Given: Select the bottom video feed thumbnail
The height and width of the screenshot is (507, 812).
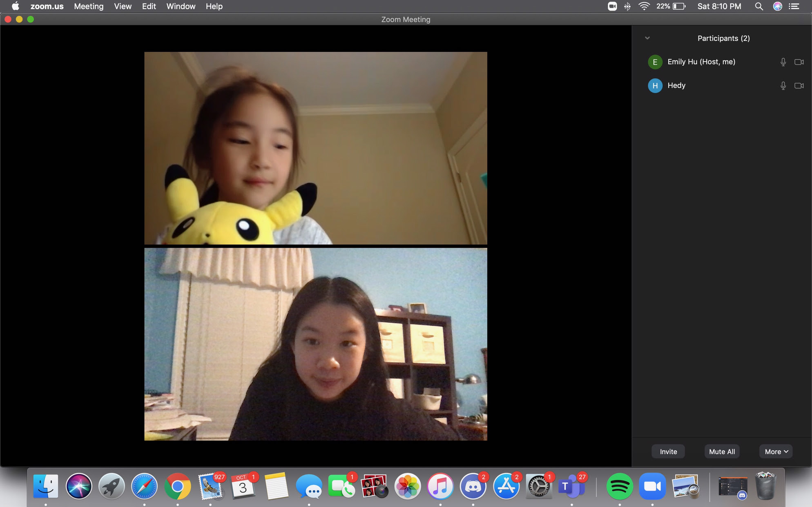Looking at the screenshot, I should click(x=316, y=344).
